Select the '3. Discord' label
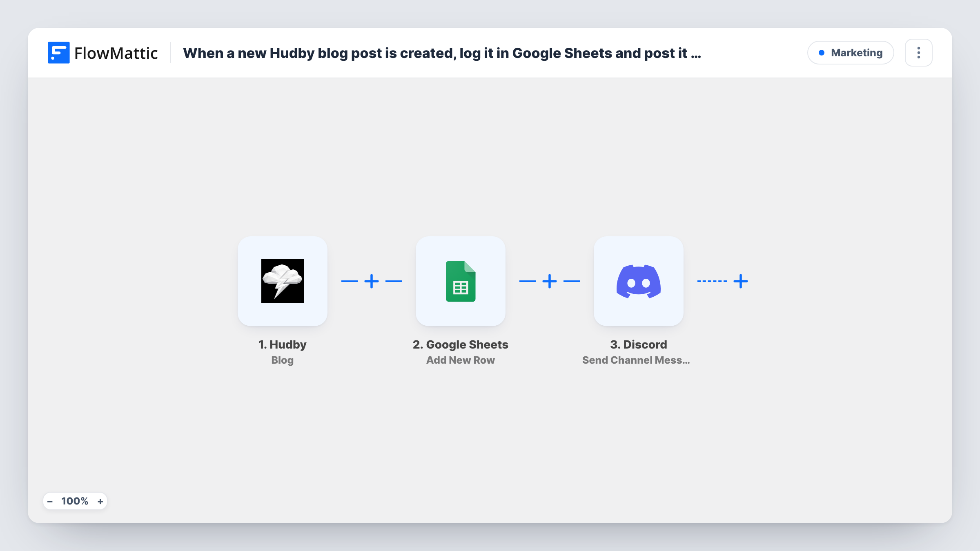Viewport: 980px width, 551px height. tap(638, 344)
